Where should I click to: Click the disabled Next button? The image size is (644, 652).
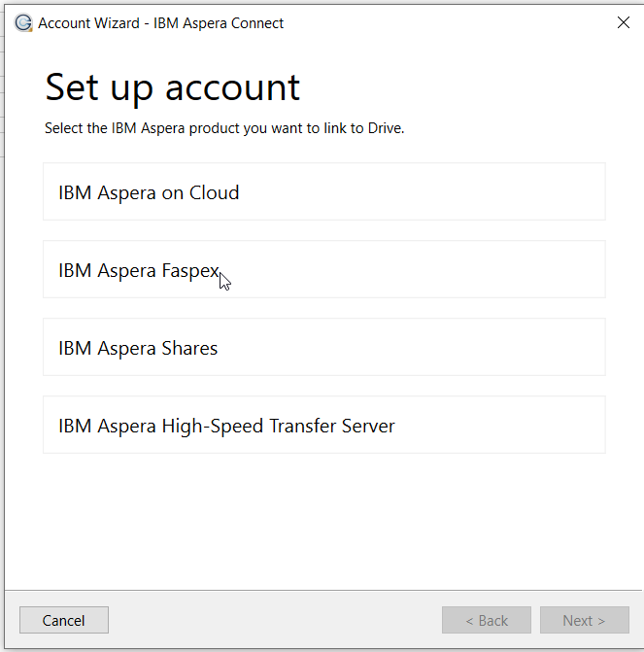point(584,620)
